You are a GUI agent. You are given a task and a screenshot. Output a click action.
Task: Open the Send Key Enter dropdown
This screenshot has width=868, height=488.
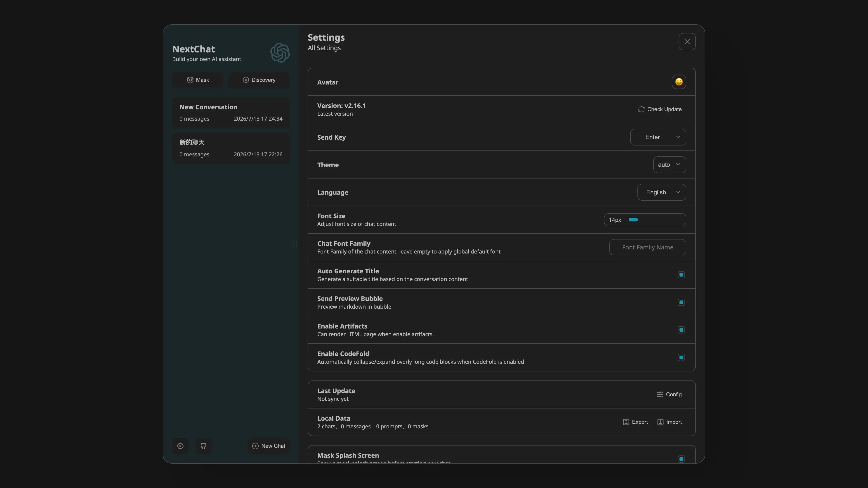(658, 137)
